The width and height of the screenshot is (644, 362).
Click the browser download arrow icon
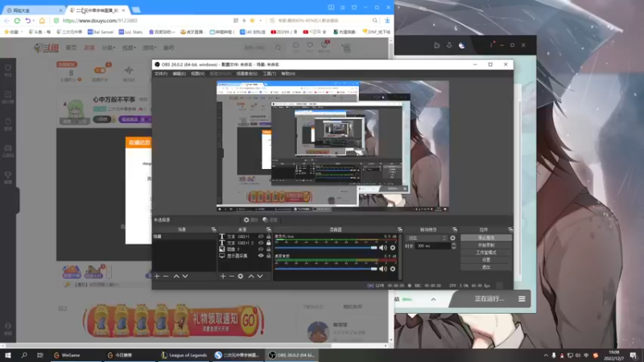tap(387, 21)
